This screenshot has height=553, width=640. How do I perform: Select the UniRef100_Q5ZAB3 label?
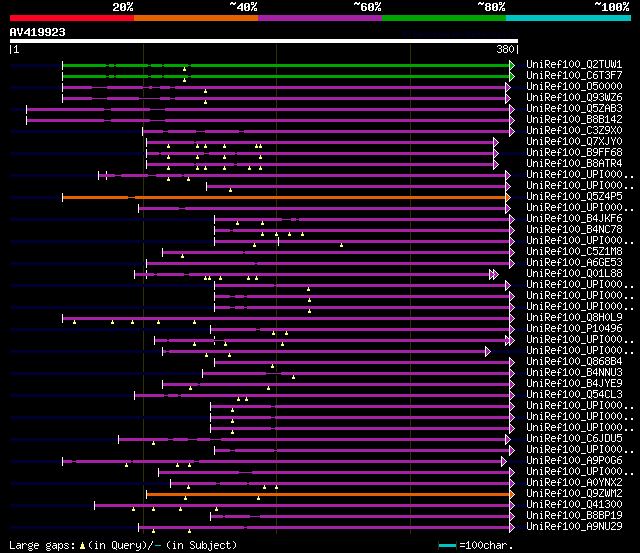pos(574,109)
